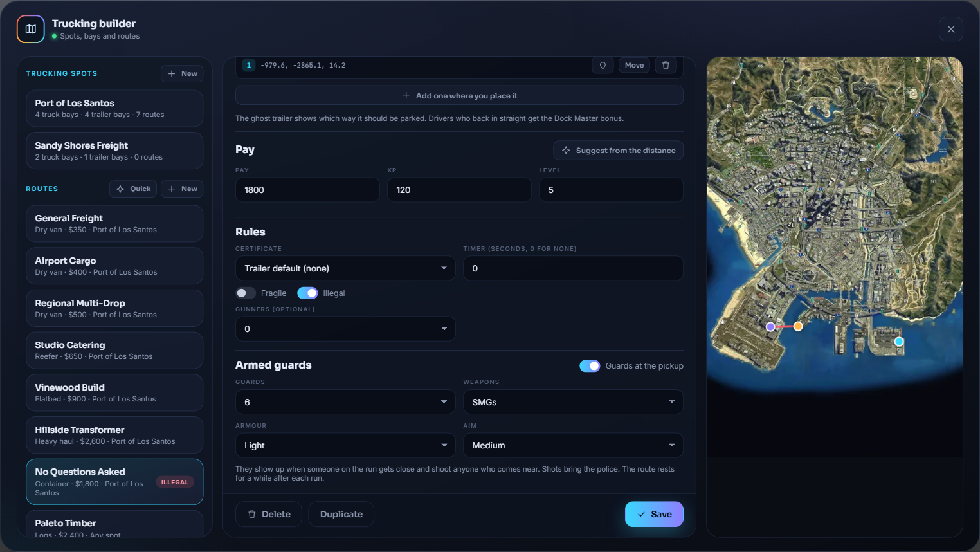Duplicate the current route
Viewport: 980px width, 552px height.
point(341,514)
